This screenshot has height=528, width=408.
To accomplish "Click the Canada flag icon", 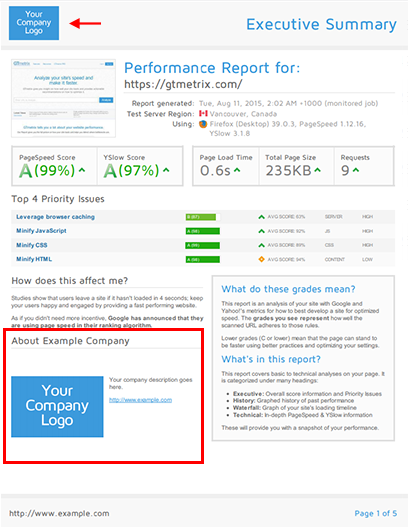I will tap(203, 113).
